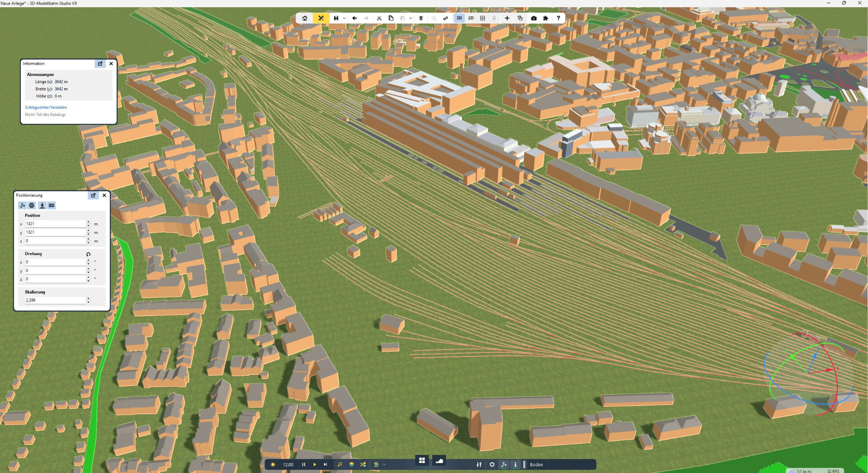Edit the Skalierung value 2,299
868x473 pixels.
55,300
